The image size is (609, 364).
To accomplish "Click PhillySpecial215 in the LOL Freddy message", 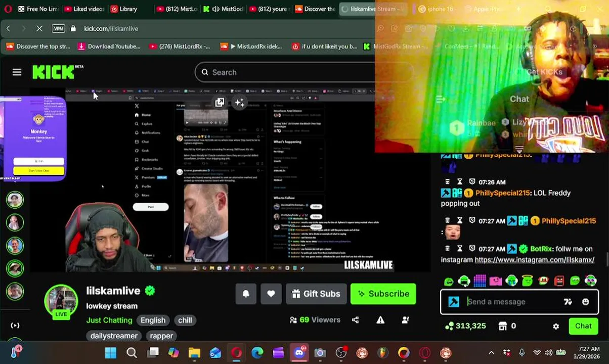I will [502, 193].
